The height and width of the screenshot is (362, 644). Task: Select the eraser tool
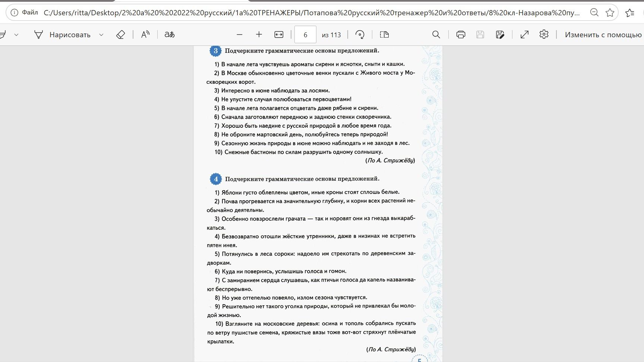(x=120, y=35)
